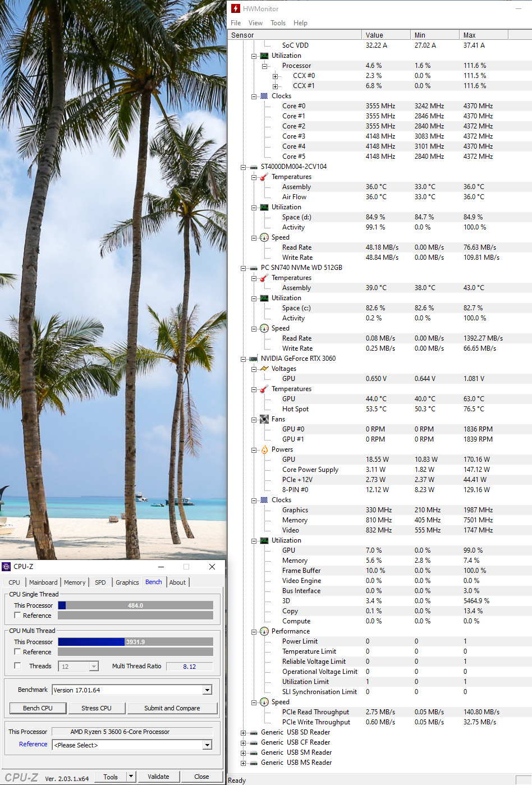This screenshot has width=532, height=785.
Task: Click the SN740 NVMe Utilization icon
Action: click(x=264, y=298)
